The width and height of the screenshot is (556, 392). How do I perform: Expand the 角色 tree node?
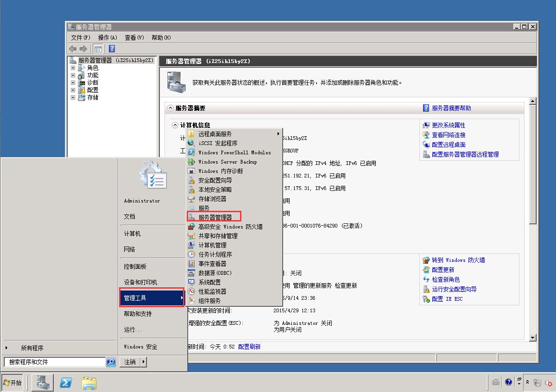coord(73,68)
